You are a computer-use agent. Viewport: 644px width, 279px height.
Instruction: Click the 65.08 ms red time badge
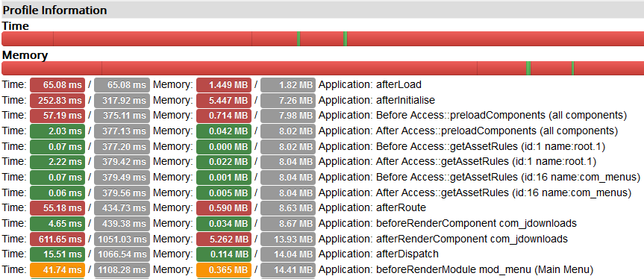coord(57,85)
